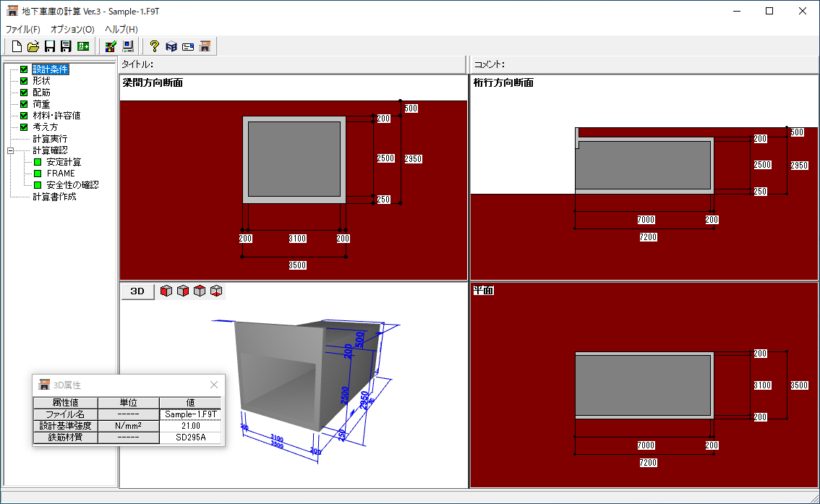Click the garage app icon in title bar
Screen dimensions: 820x504
[x=12, y=11]
